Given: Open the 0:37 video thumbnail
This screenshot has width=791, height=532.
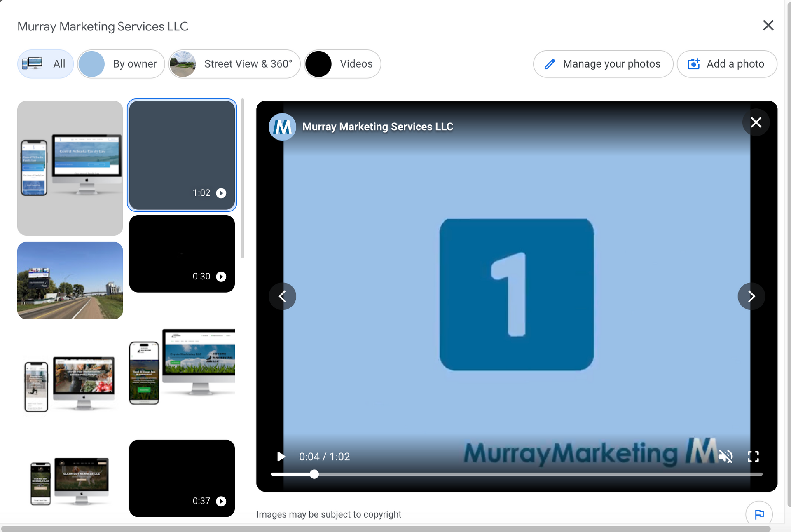Looking at the screenshot, I should pyautogui.click(x=182, y=478).
